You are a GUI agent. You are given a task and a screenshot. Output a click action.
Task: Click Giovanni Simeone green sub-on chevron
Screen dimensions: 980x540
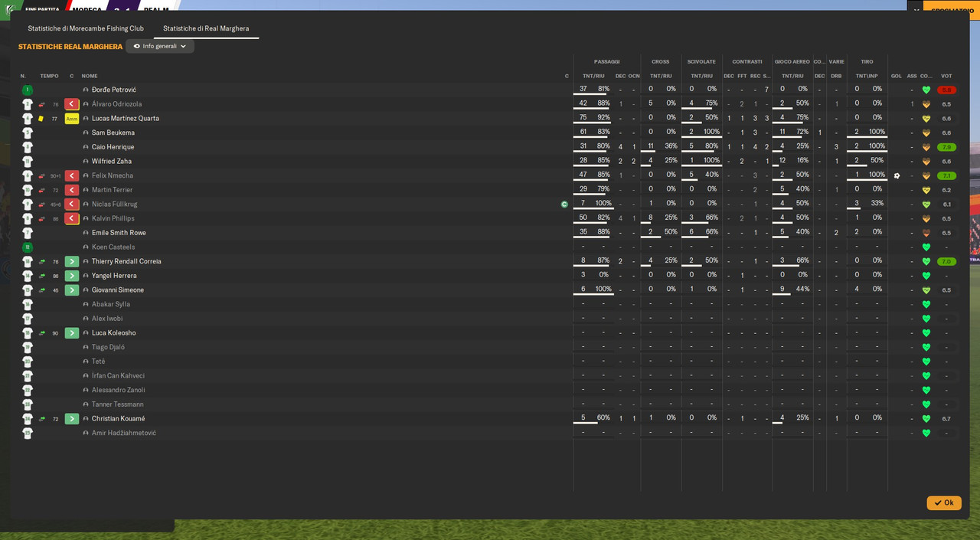click(72, 290)
